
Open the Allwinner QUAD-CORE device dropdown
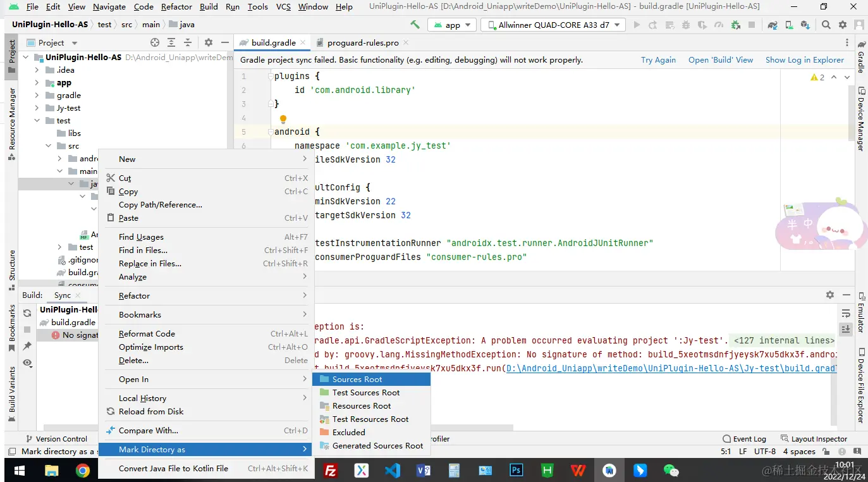click(x=553, y=25)
